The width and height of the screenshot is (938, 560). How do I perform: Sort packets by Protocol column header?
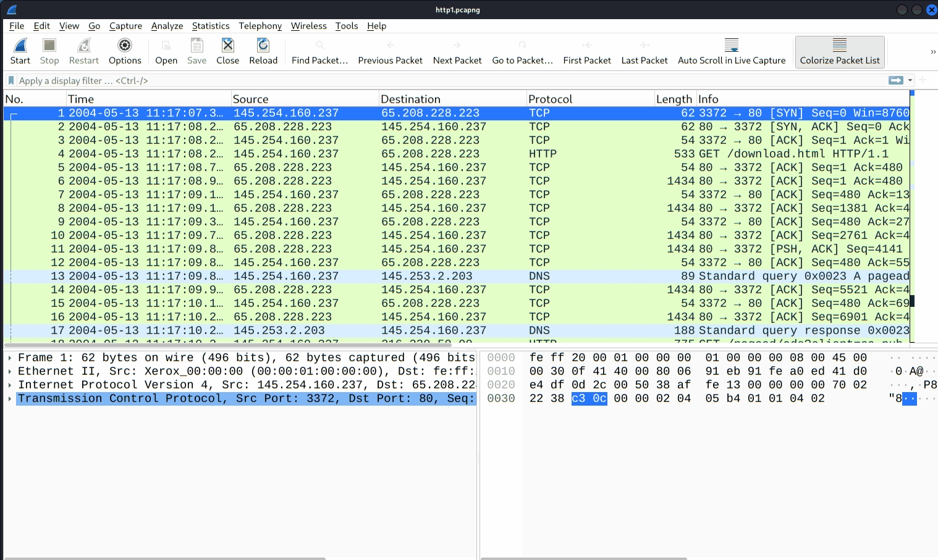pos(550,99)
